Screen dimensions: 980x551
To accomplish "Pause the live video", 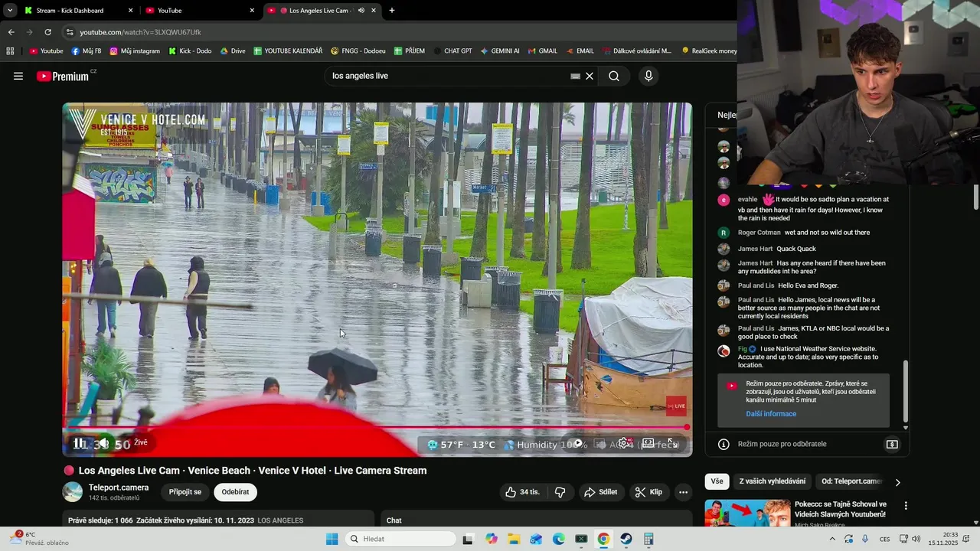I will [79, 443].
